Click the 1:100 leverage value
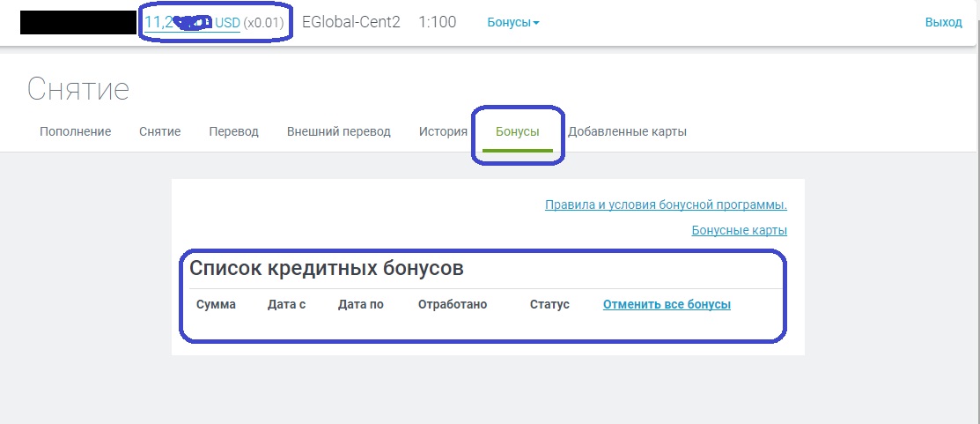Image resolution: width=980 pixels, height=424 pixels. point(438,23)
